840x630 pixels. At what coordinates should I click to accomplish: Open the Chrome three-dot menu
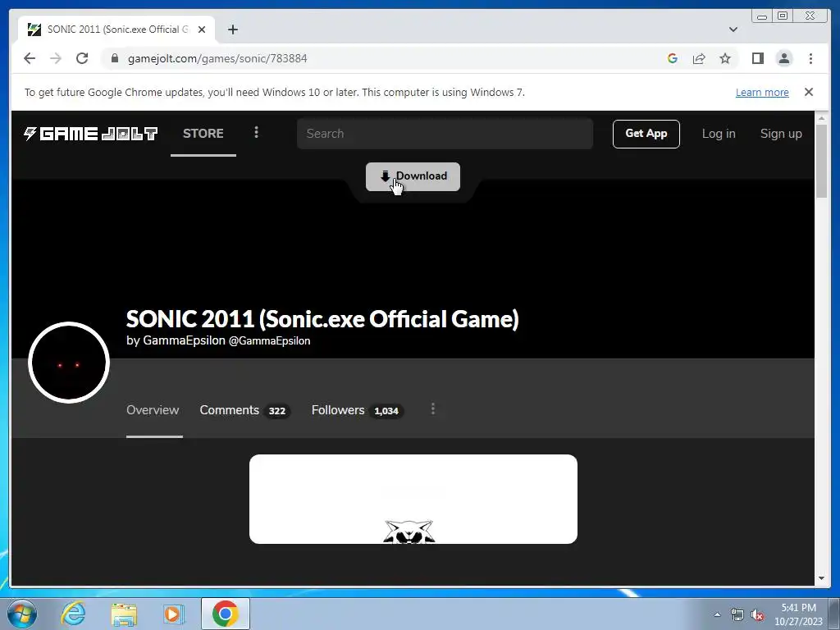pos(810,58)
